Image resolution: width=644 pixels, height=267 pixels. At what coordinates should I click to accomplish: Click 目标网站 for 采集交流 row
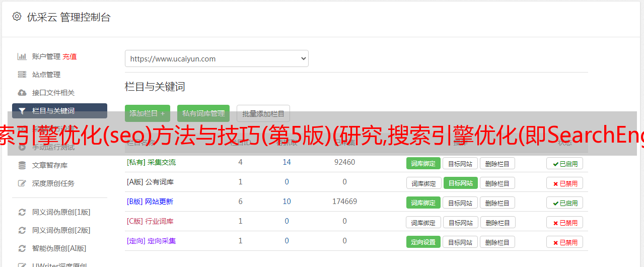click(x=460, y=163)
